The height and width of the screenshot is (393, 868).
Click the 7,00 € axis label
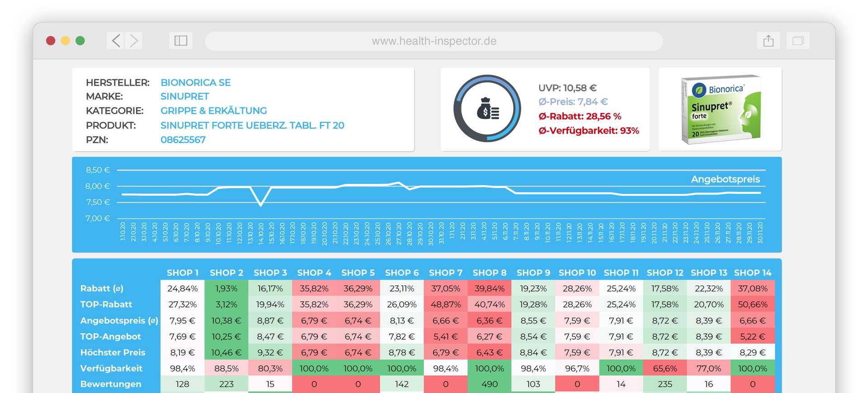[98, 218]
